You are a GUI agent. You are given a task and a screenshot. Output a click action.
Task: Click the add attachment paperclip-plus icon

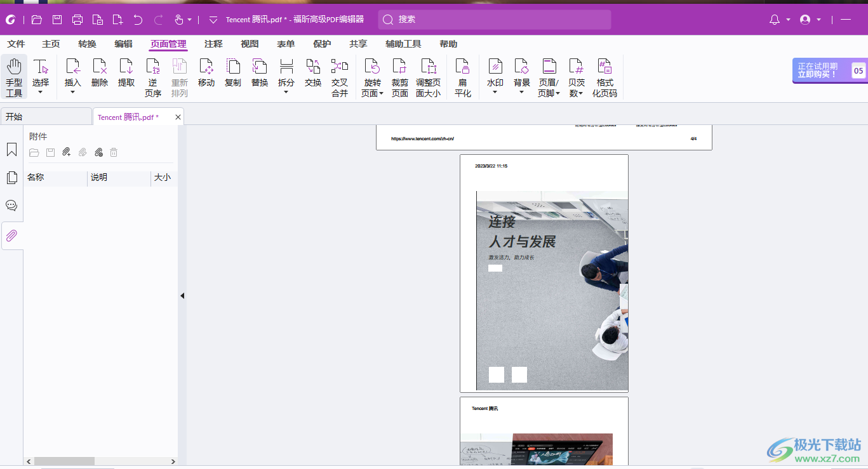click(x=66, y=152)
